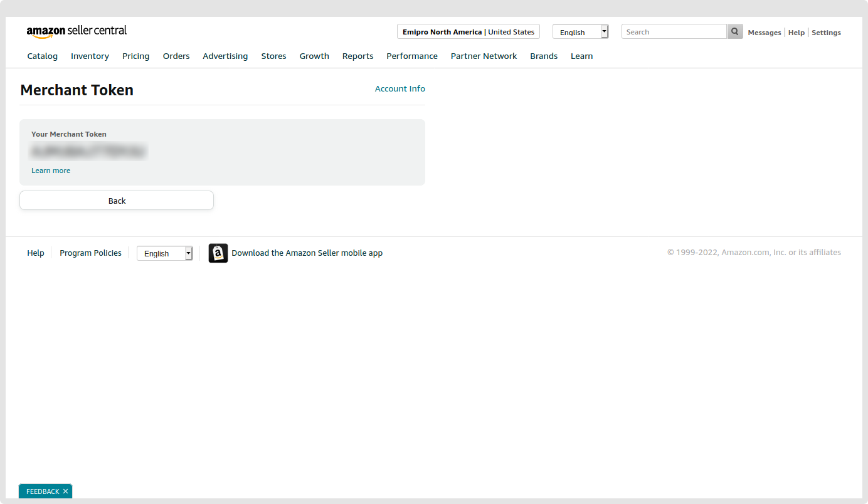Click Download the Amazon Seller mobile app

307,253
